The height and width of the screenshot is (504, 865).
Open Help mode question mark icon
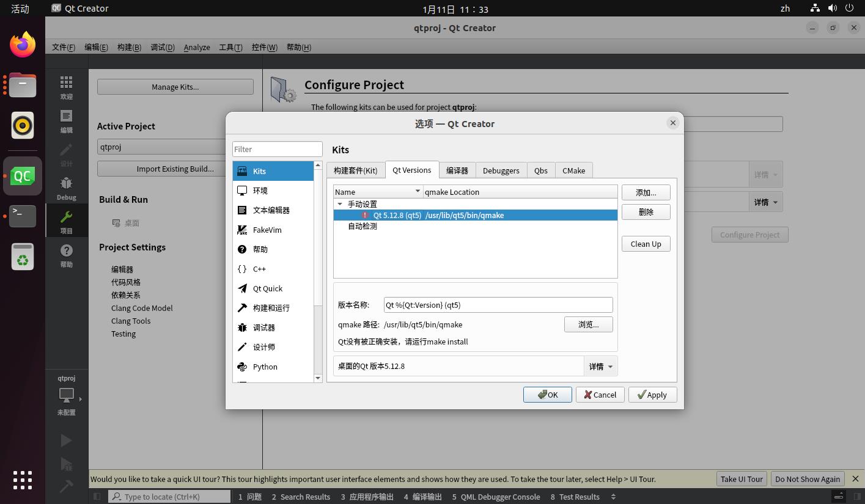(66, 255)
